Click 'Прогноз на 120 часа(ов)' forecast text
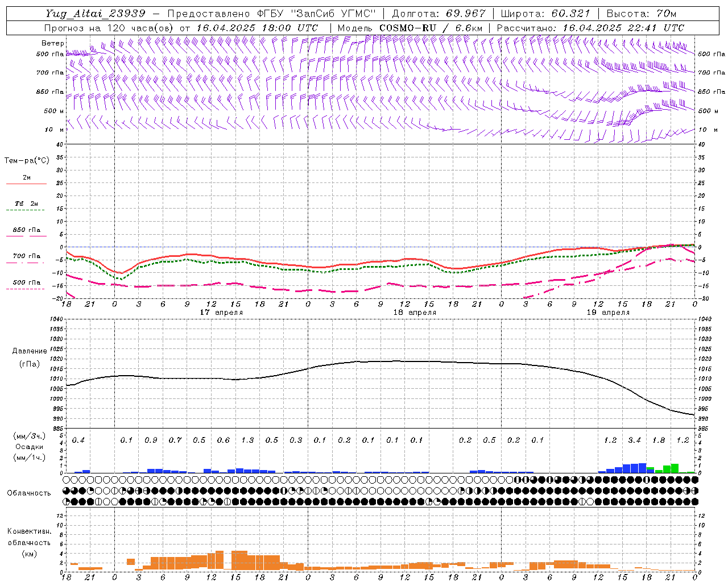This screenshot has width=728, height=582. tap(110, 28)
